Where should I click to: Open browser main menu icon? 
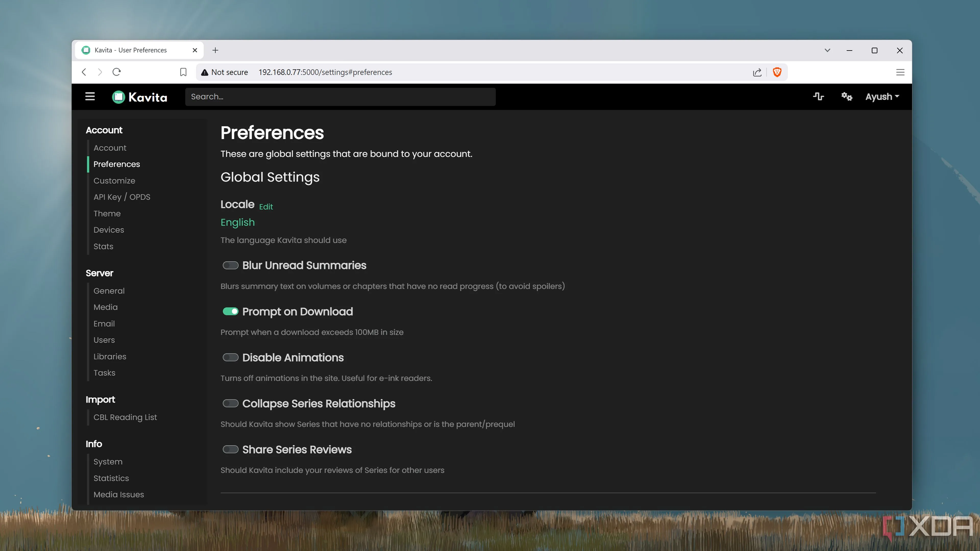tap(900, 72)
